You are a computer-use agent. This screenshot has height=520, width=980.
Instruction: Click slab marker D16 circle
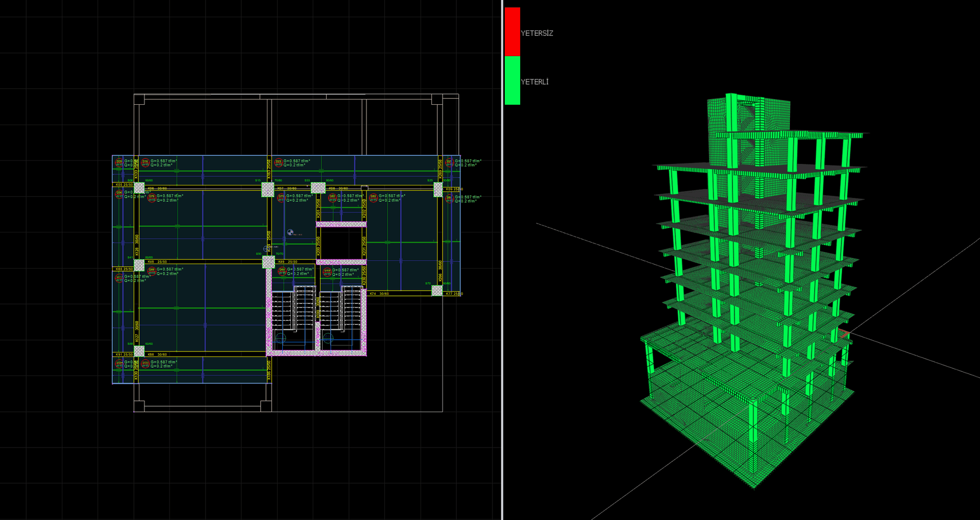pyautogui.click(x=145, y=163)
